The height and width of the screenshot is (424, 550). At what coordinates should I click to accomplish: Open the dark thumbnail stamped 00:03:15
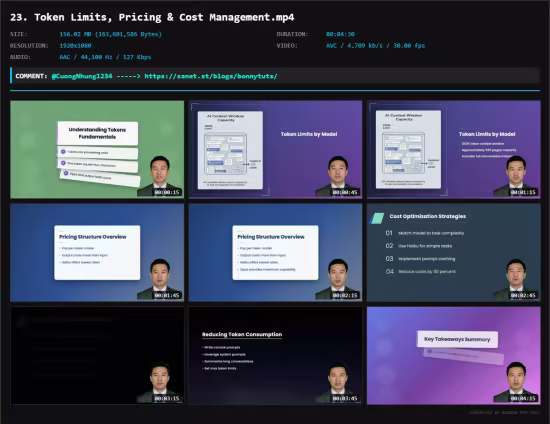97,356
